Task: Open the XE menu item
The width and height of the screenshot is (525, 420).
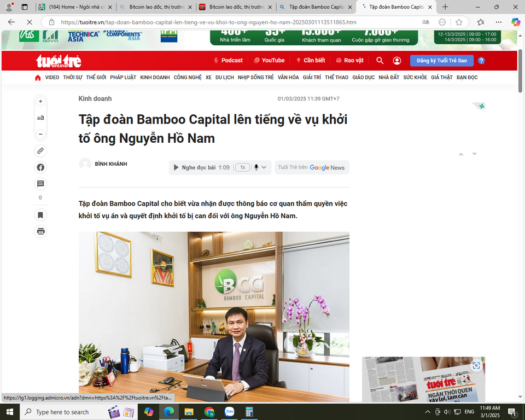Action: point(208,78)
